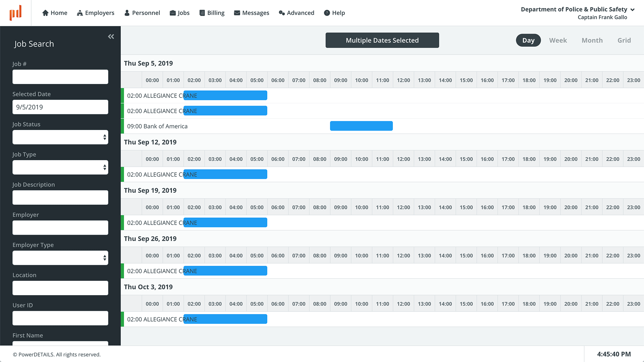Image resolution: width=644 pixels, height=362 pixels.
Task: Select the Day view tab
Action: (x=528, y=40)
